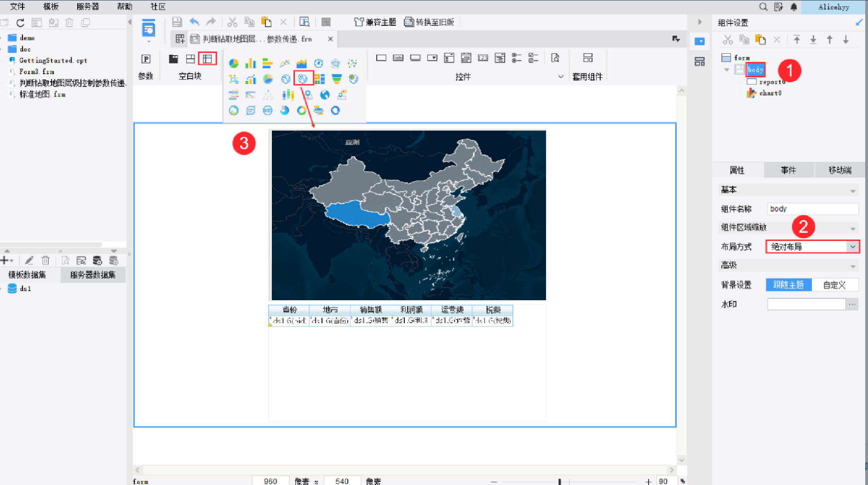Open the 社区 menu
Viewport: 868px width, 485px height.
[158, 6]
